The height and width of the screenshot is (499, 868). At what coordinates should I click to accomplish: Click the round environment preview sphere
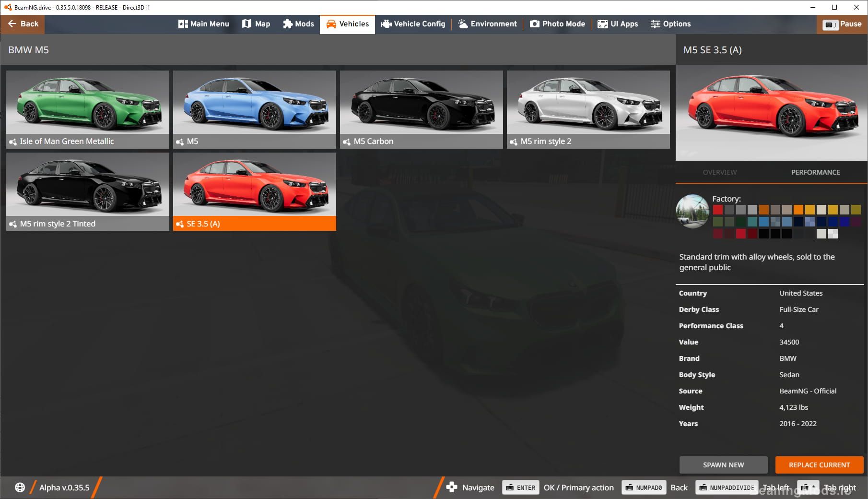coord(692,211)
